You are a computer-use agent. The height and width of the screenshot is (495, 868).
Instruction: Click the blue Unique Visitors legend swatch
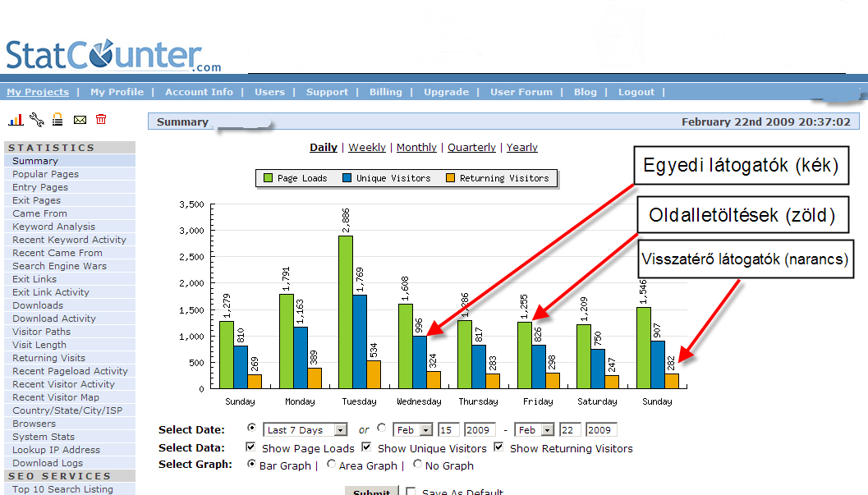click(347, 178)
